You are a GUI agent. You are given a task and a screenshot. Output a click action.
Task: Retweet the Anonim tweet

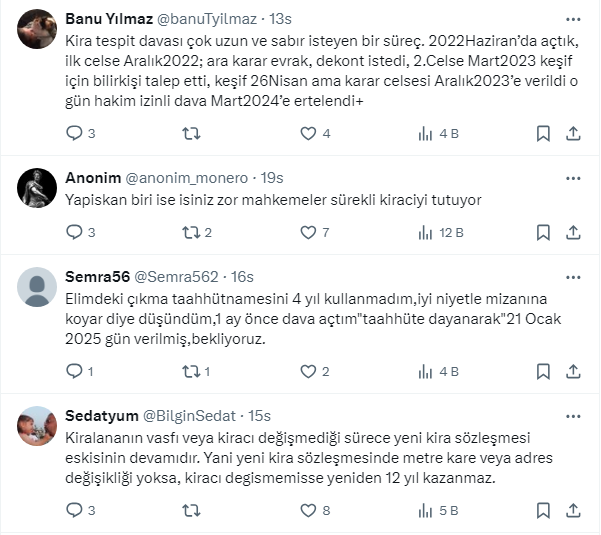point(190,233)
